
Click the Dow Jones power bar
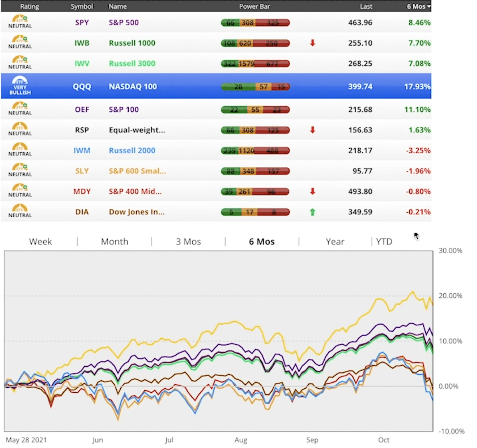(255, 212)
